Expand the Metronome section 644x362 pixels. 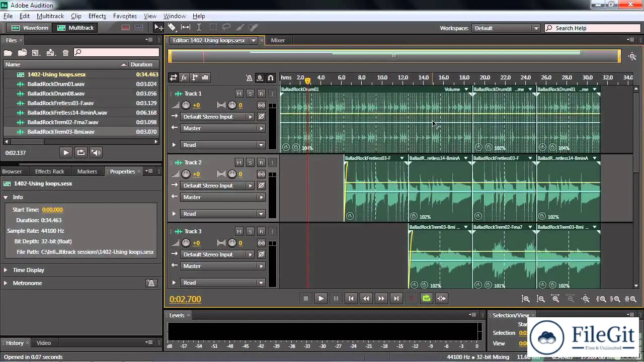click(x=6, y=283)
